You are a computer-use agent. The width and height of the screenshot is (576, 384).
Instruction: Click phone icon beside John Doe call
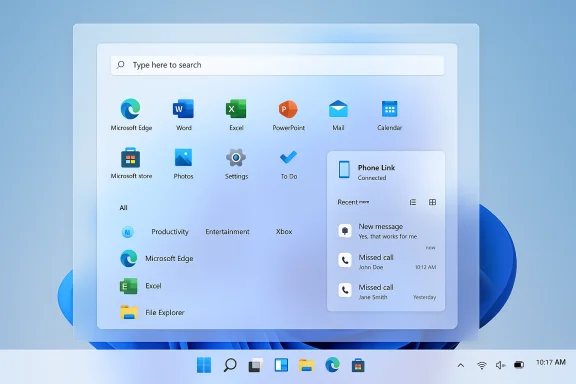[345, 260]
